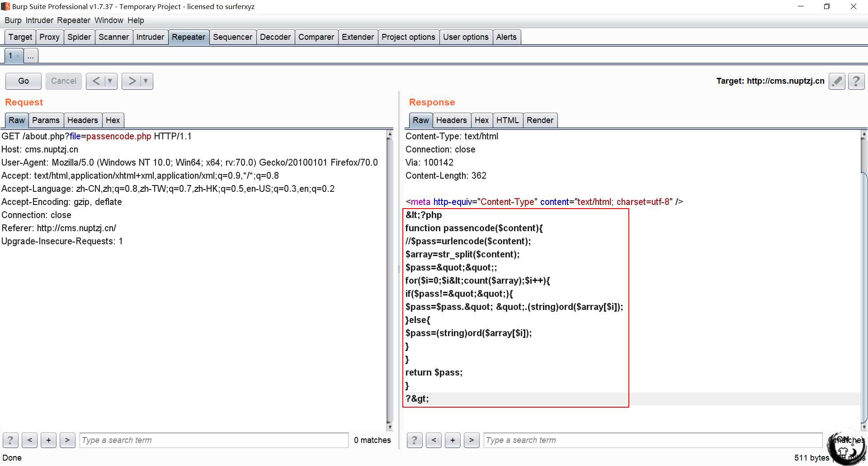Click response search plus options button
The image size is (868, 466).
coord(453,440)
